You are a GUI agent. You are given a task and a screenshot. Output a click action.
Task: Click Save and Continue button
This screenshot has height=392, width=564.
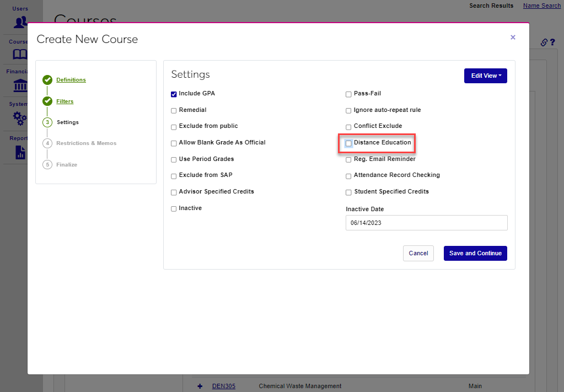coord(475,253)
